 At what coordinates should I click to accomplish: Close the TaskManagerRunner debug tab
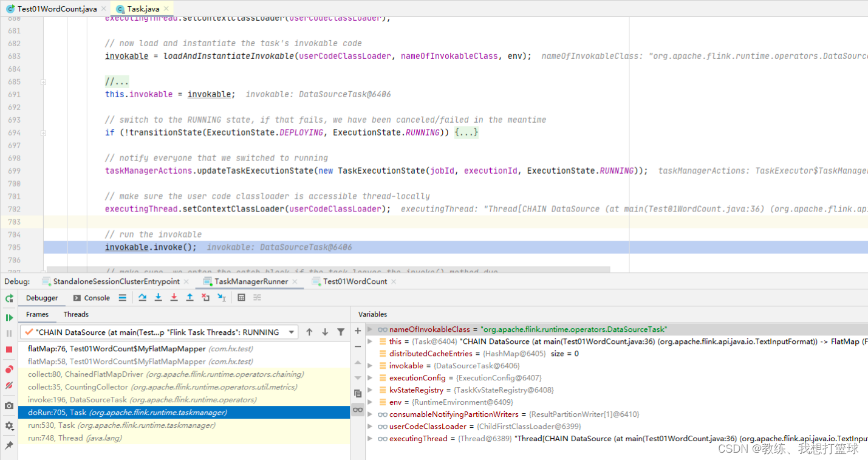(295, 281)
